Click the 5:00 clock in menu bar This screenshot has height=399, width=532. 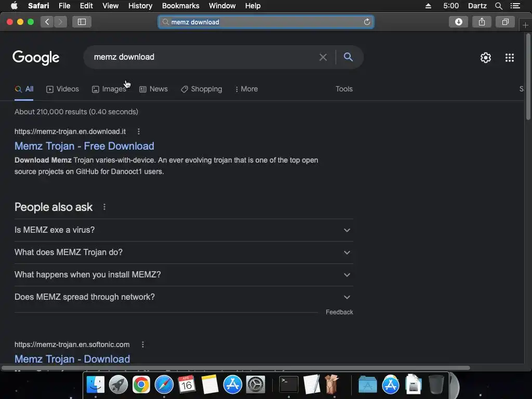click(451, 6)
